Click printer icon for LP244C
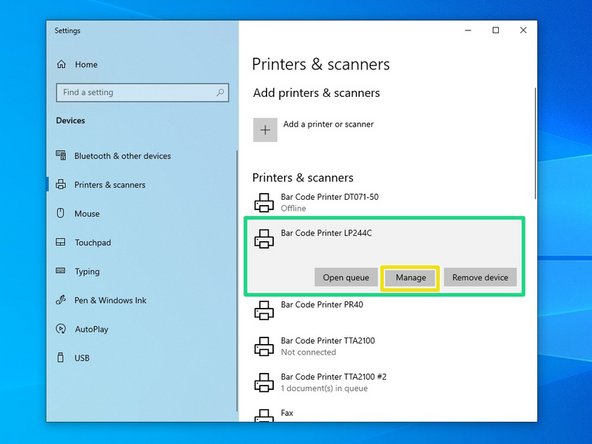 [x=264, y=239]
